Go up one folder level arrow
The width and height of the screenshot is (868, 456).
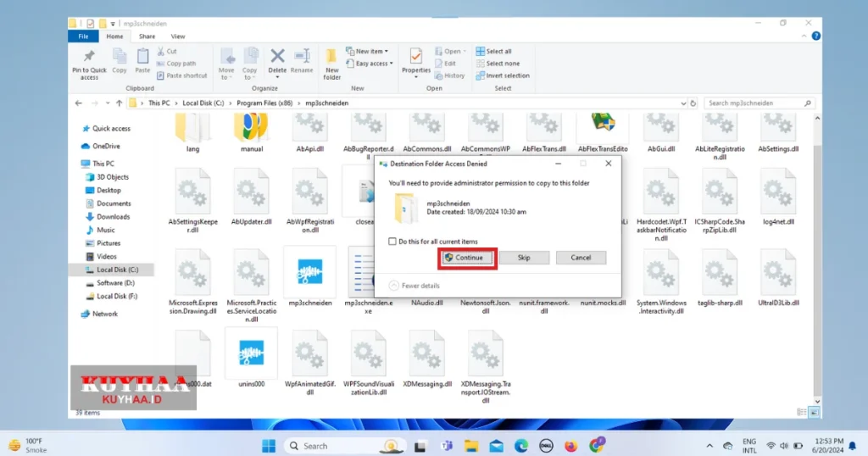coord(119,103)
